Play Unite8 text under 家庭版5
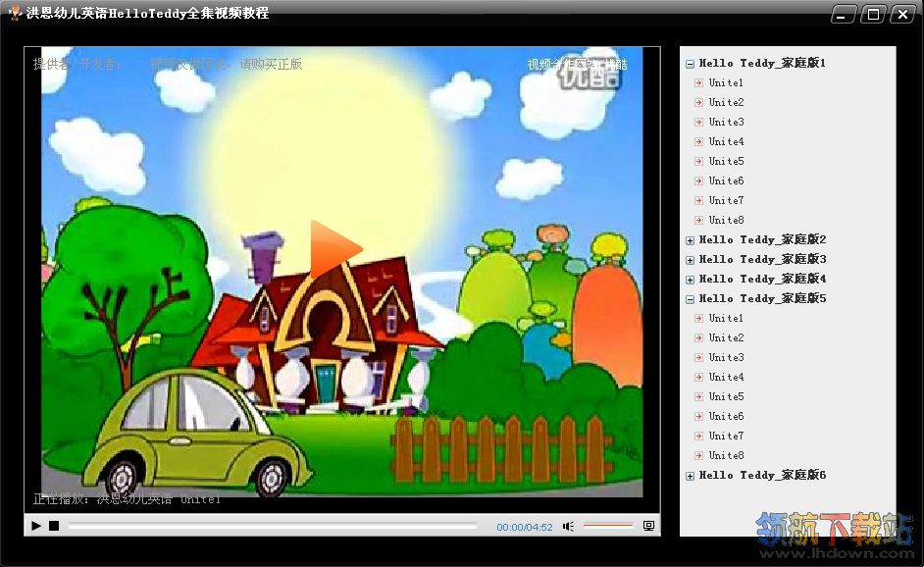This screenshot has width=924, height=567. [x=726, y=455]
